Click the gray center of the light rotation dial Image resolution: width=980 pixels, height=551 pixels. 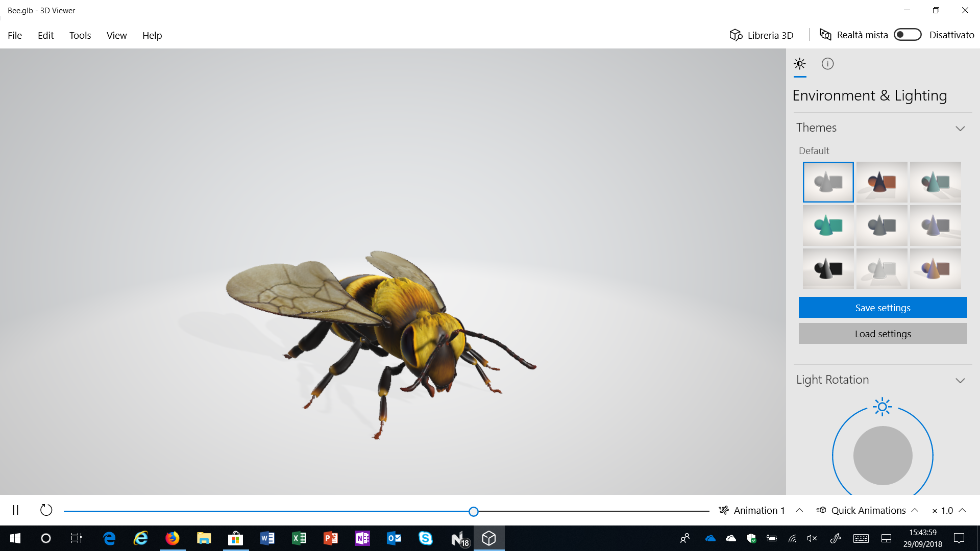click(x=883, y=456)
